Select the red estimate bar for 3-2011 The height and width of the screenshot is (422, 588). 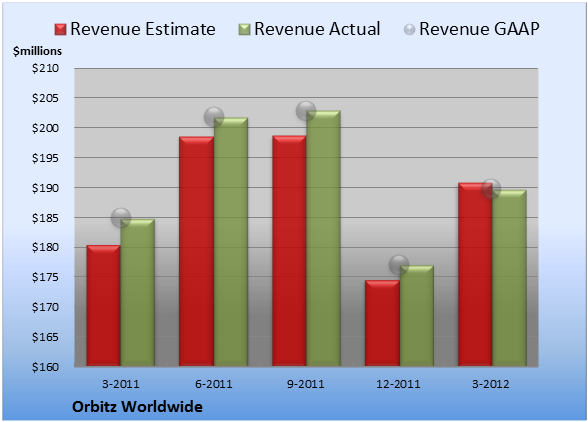pos(104,306)
